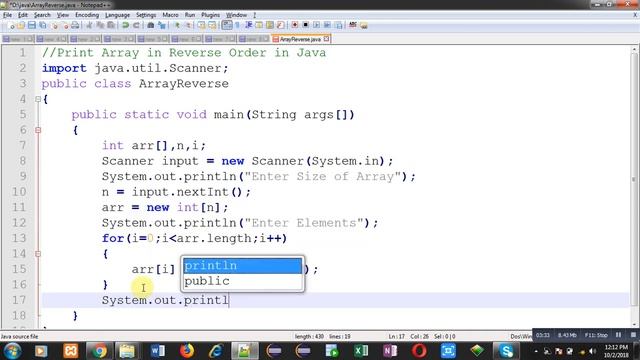Click the Open file toolbar icon

tap(20, 25)
